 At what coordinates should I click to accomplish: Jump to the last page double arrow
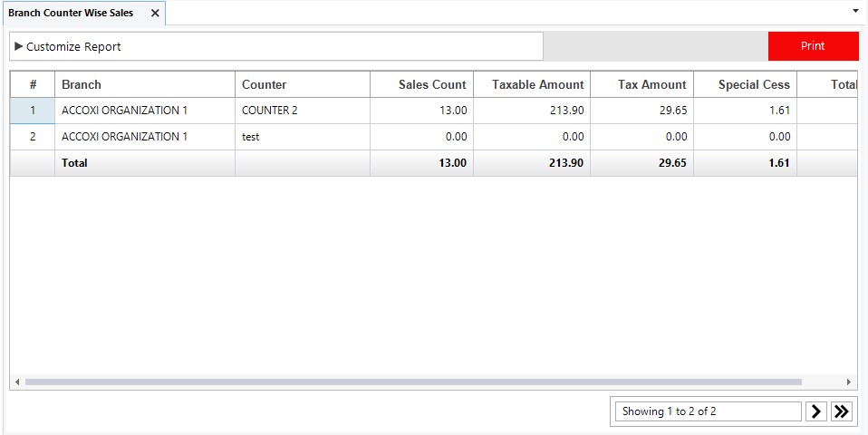click(x=842, y=411)
